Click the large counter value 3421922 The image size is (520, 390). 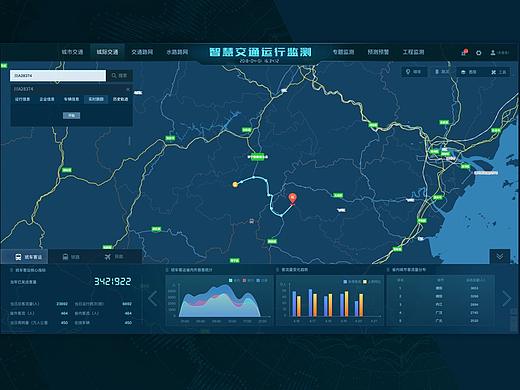point(113,282)
